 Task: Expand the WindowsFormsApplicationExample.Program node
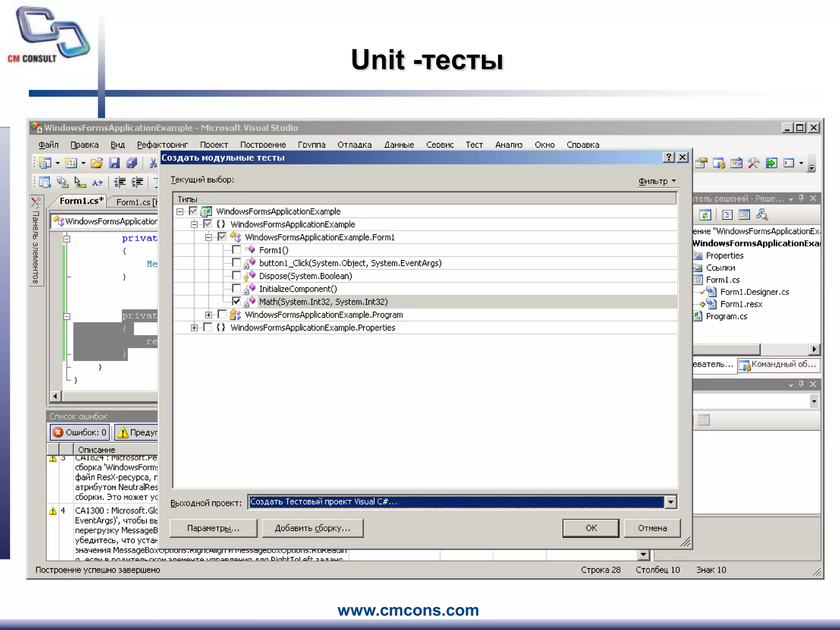208,315
